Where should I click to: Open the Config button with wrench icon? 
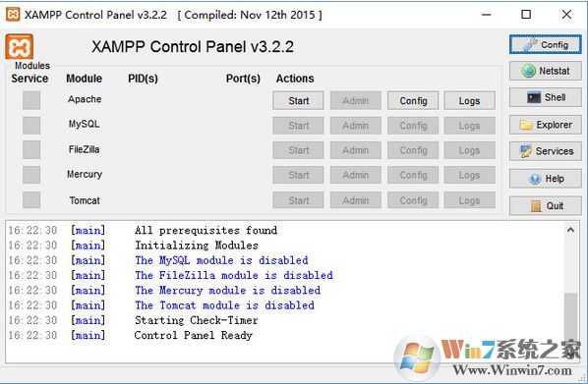546,44
